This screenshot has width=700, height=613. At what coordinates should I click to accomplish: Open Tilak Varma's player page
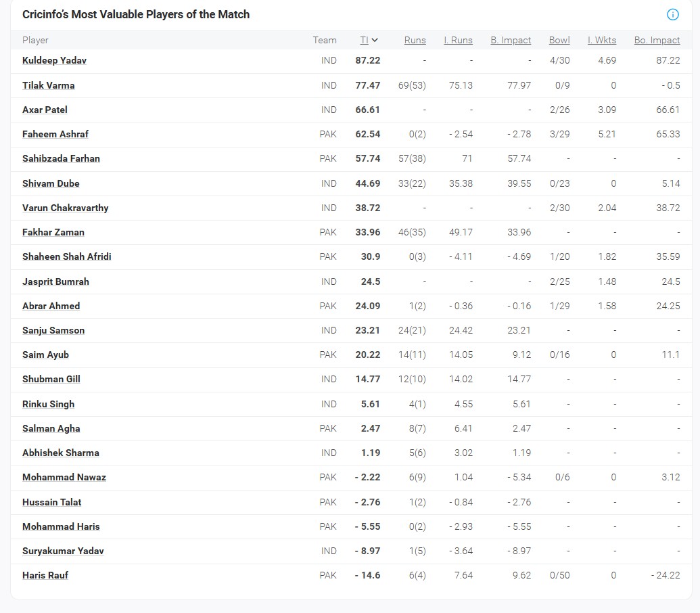49,85
